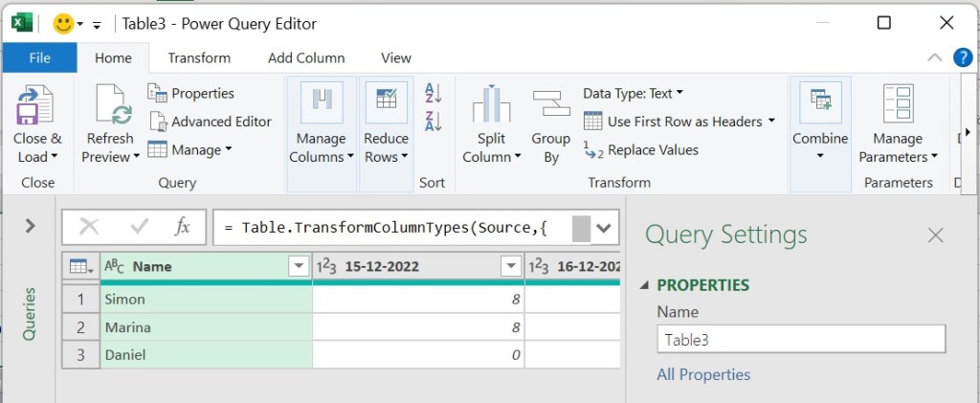Viewport: 980px width, 403px height.
Task: Open the Advanced Editor
Action: 211,122
